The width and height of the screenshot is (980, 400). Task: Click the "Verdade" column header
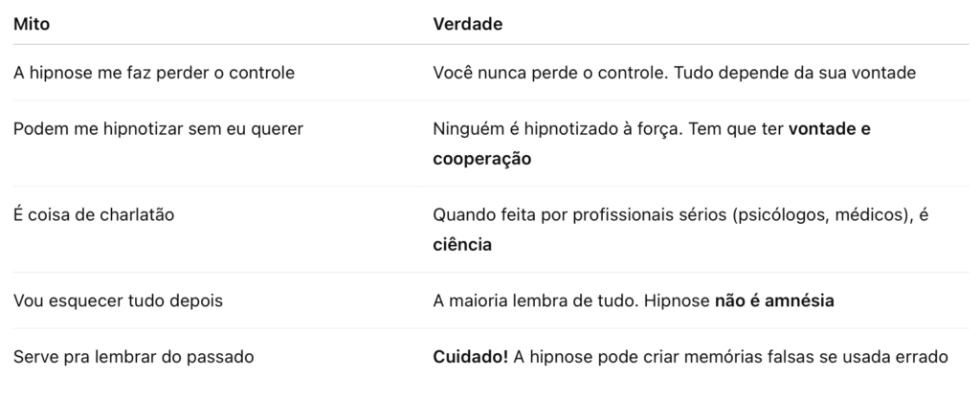click(468, 23)
